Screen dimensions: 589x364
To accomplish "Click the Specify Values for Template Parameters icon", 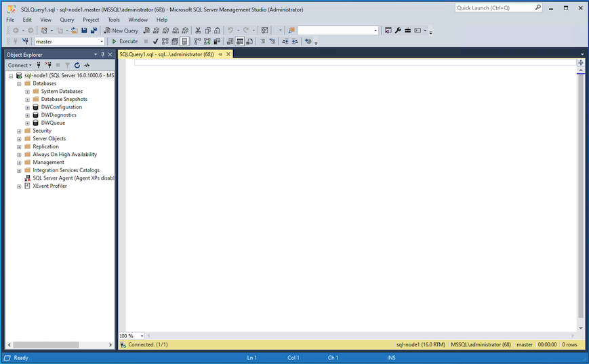I will 308,41.
